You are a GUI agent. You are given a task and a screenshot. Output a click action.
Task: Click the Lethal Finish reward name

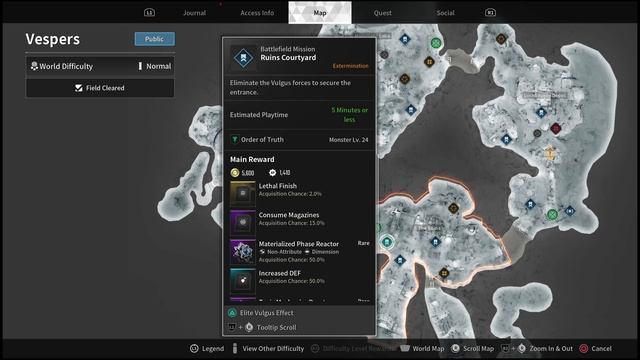278,186
